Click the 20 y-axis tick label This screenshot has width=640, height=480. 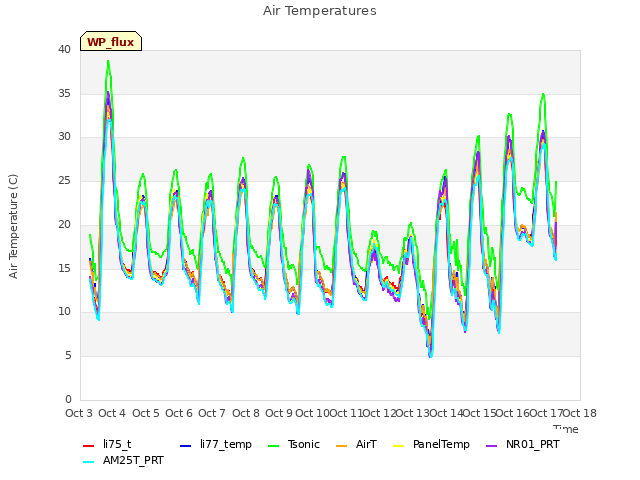[64, 224]
